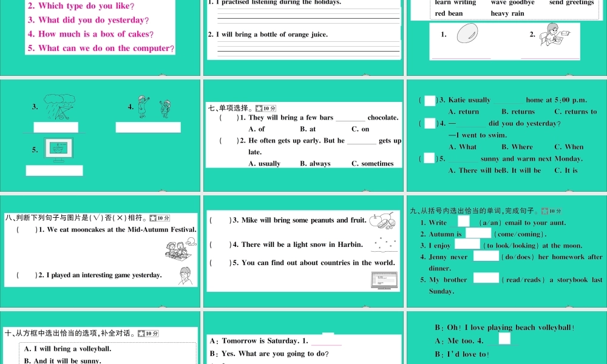Click the blank box after 'Jenny never'

(x=486, y=255)
